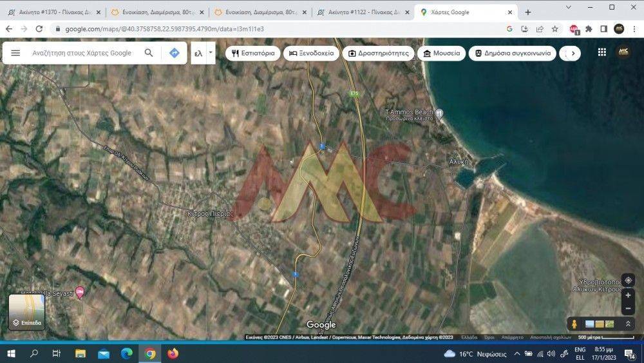644x363 pixels.
Task: Toggle the Επίπεδα map layers thumbnail
Action: (26, 312)
